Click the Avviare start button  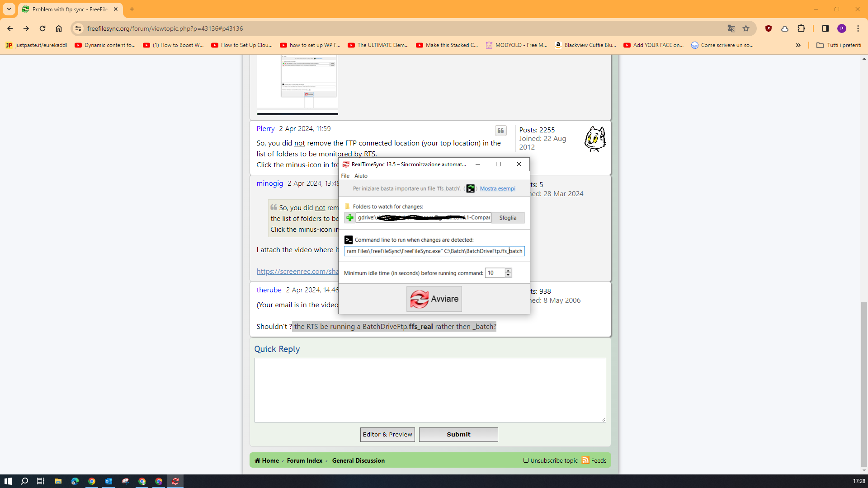click(434, 299)
